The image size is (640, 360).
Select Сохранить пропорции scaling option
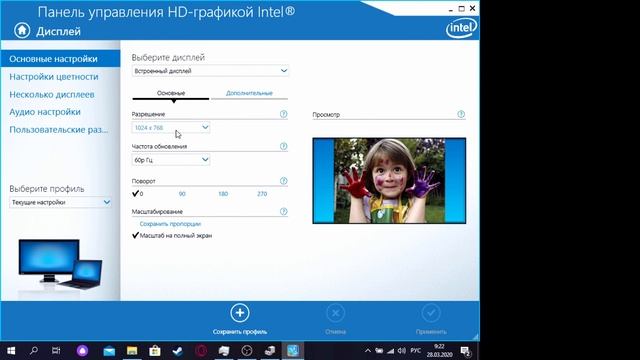[x=170, y=224]
